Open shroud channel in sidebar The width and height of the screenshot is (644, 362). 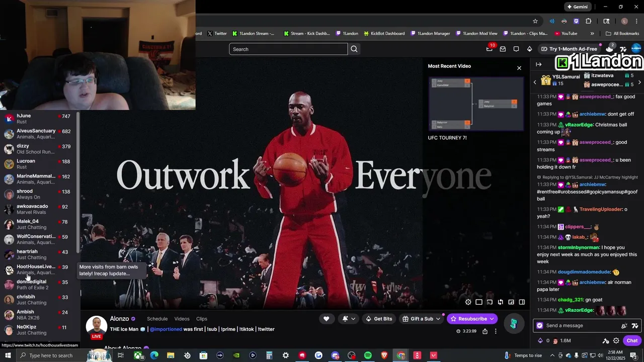tap(39, 194)
